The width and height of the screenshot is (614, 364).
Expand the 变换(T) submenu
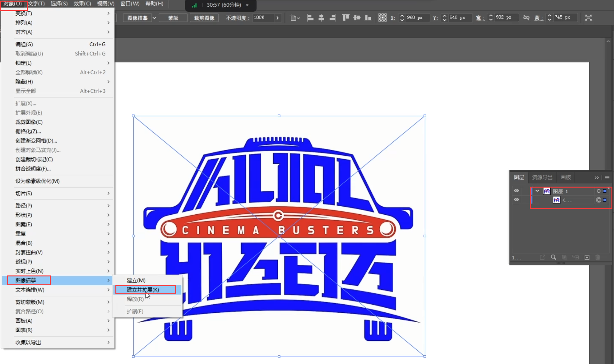click(x=58, y=13)
